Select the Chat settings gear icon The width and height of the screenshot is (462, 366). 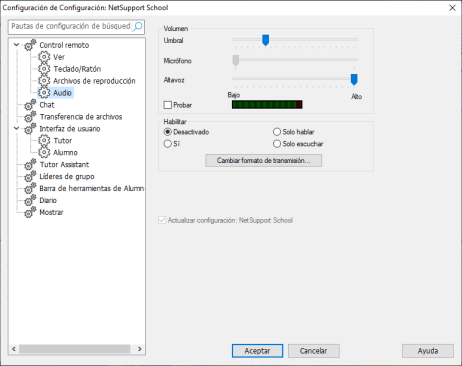click(30, 105)
